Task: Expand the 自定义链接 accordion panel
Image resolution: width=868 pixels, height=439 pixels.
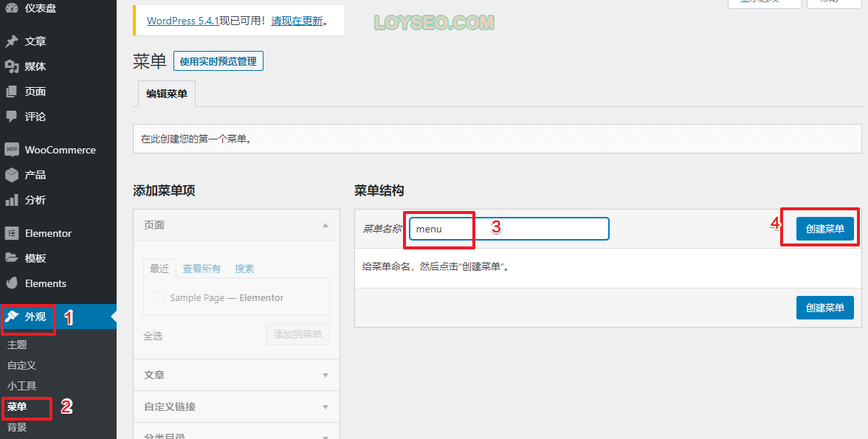Action: (x=236, y=407)
